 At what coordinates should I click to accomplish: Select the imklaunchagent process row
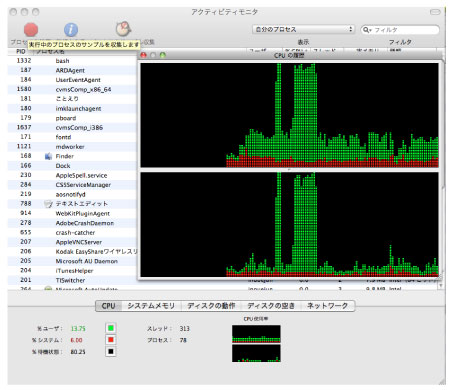(x=72, y=109)
